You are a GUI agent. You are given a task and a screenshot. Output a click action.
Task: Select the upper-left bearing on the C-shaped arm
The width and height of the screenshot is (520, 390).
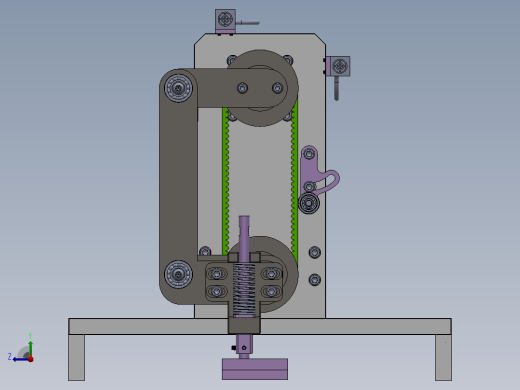coord(178,88)
